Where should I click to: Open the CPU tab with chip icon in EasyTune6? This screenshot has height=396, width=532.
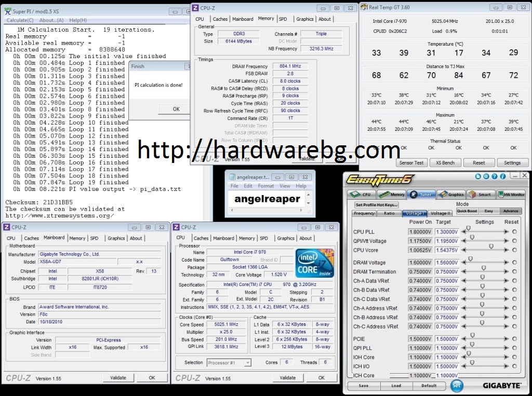pyautogui.click(x=361, y=194)
